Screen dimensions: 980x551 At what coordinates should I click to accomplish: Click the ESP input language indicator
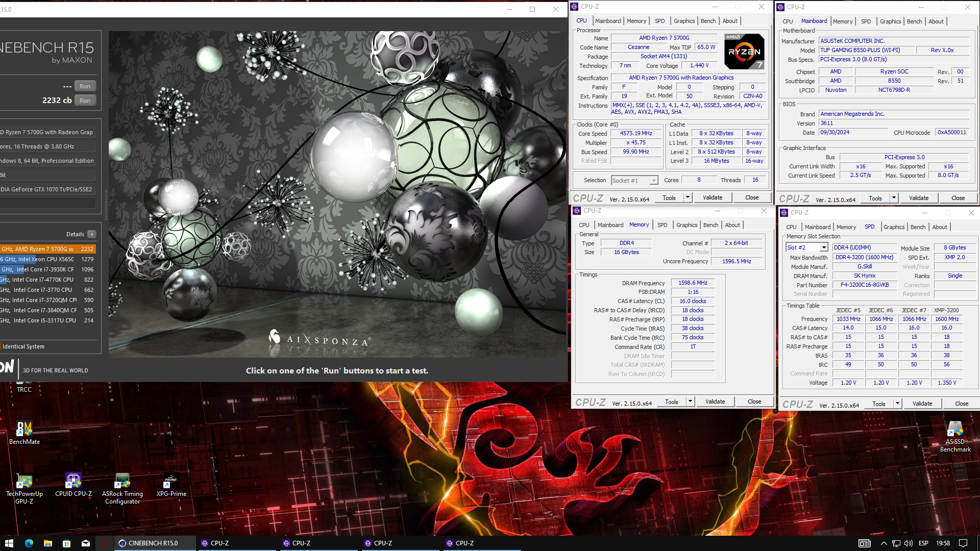pyautogui.click(x=923, y=543)
